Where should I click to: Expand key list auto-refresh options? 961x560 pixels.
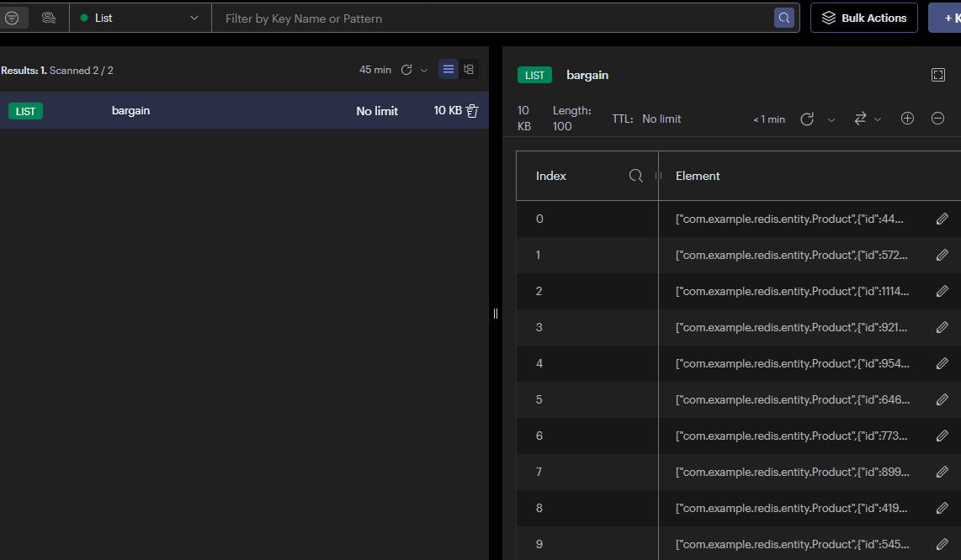(424, 71)
